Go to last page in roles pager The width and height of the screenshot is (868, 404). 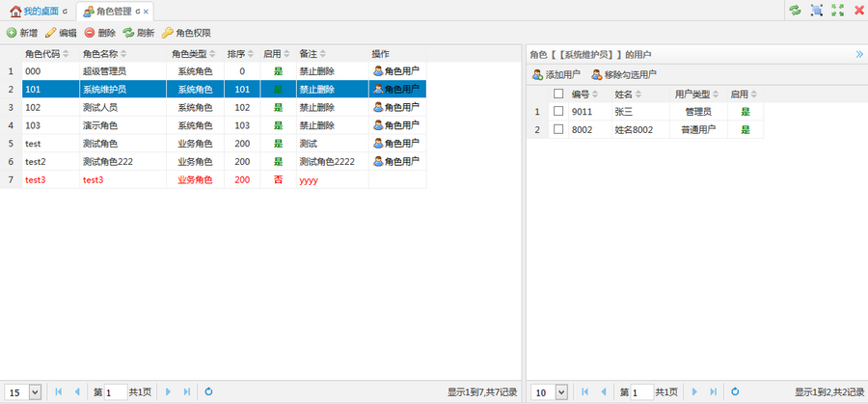[186, 391]
